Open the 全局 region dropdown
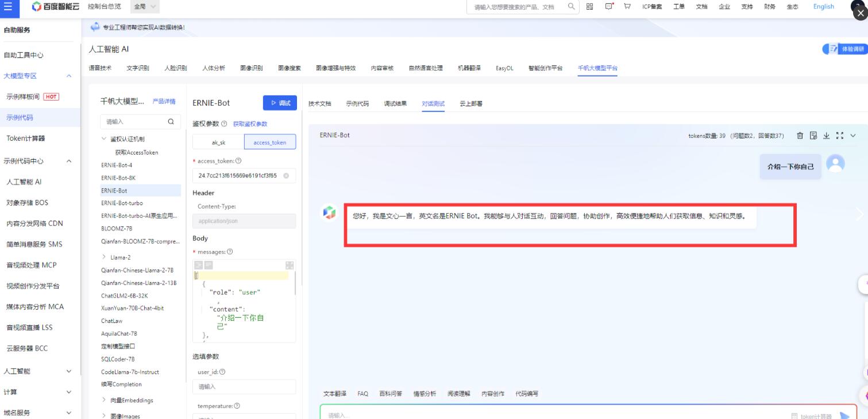Viewport: 868px width, 419px height. (146, 6)
